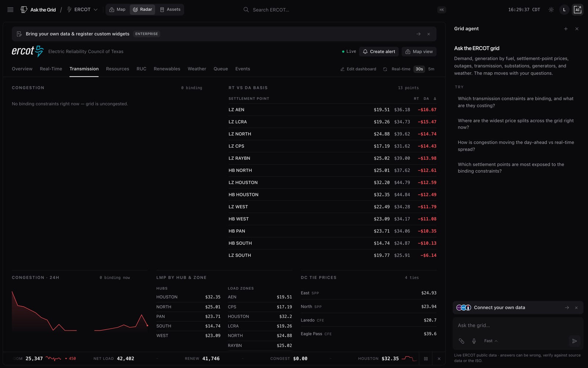The image size is (588, 368).
Task: Switch to the Renewables tab
Action: [167, 69]
